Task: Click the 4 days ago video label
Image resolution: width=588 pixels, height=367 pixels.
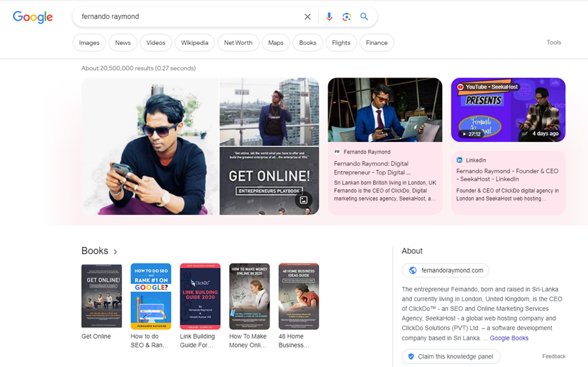Action: click(545, 133)
